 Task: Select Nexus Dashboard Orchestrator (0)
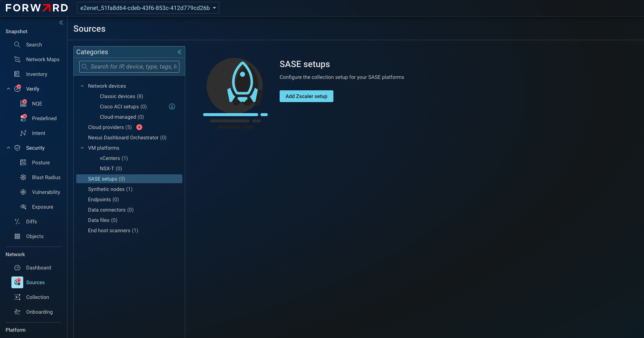pos(127,137)
